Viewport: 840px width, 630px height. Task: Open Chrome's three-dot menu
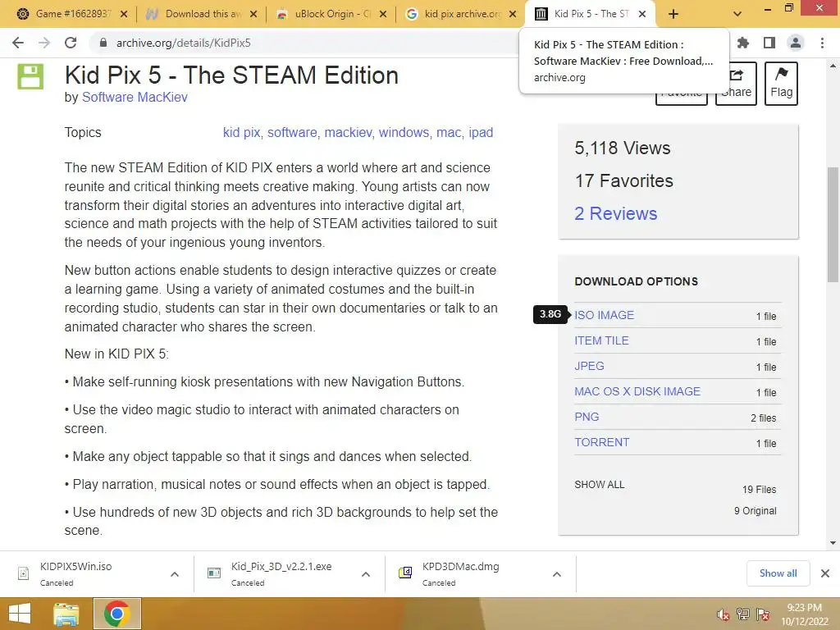tap(822, 43)
